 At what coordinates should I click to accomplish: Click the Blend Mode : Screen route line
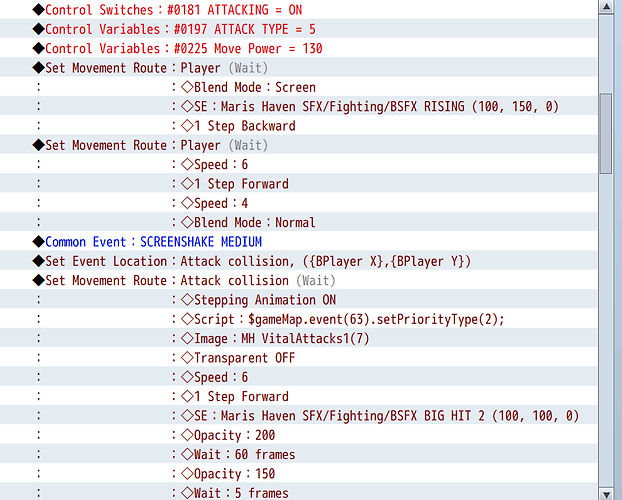click(298, 87)
